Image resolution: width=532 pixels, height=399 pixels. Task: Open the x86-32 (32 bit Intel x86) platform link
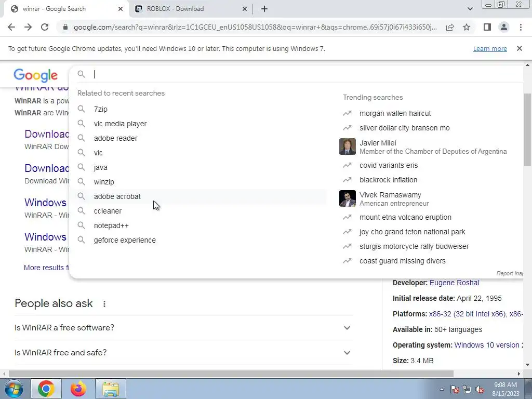click(467, 314)
